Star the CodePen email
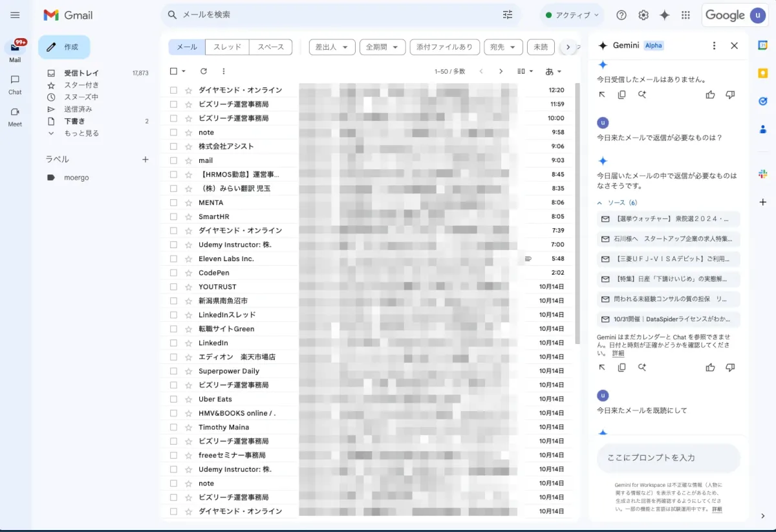 click(x=189, y=273)
